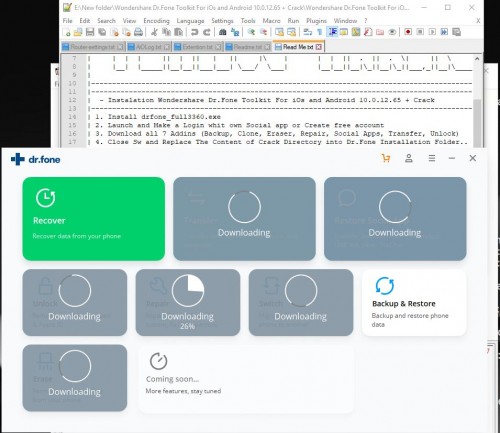Viewport: 500px width, 433px height.
Task: Click the Print icon in Notepad++ toolbar
Action: (138, 32)
